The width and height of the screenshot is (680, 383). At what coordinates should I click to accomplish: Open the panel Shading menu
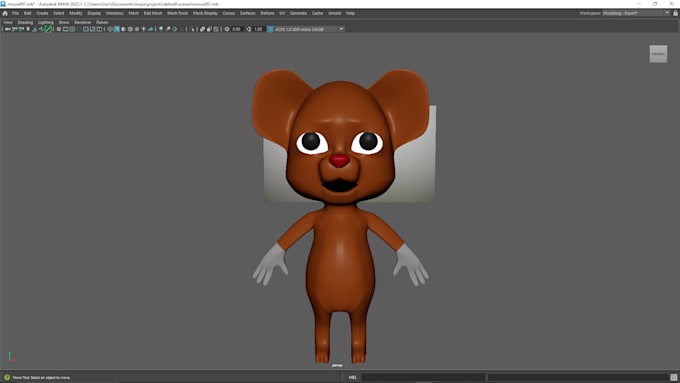point(25,22)
